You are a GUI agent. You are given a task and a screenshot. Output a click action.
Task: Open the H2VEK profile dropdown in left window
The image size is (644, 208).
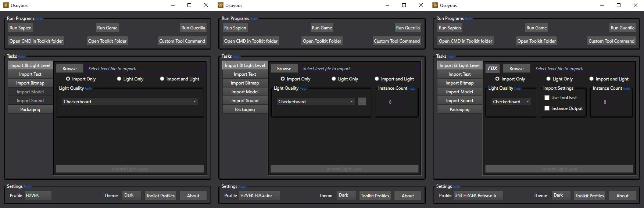38,196
